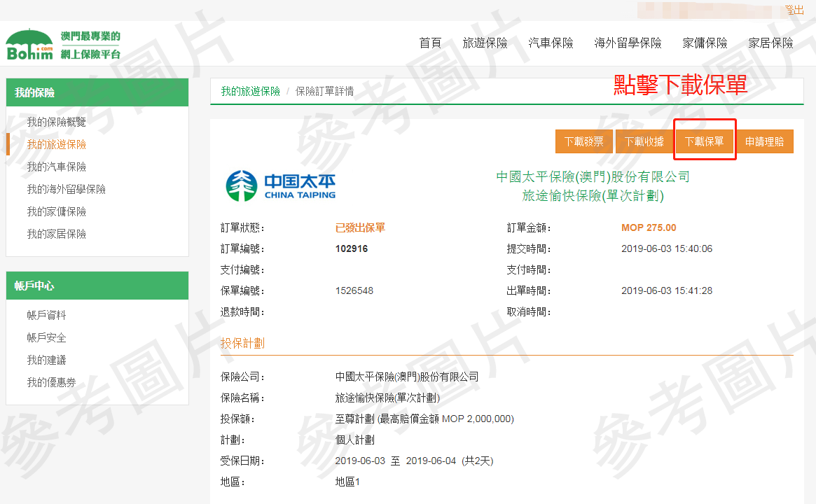816x504 pixels.
Task: Click the order status 已發出保單
Action: click(360, 227)
